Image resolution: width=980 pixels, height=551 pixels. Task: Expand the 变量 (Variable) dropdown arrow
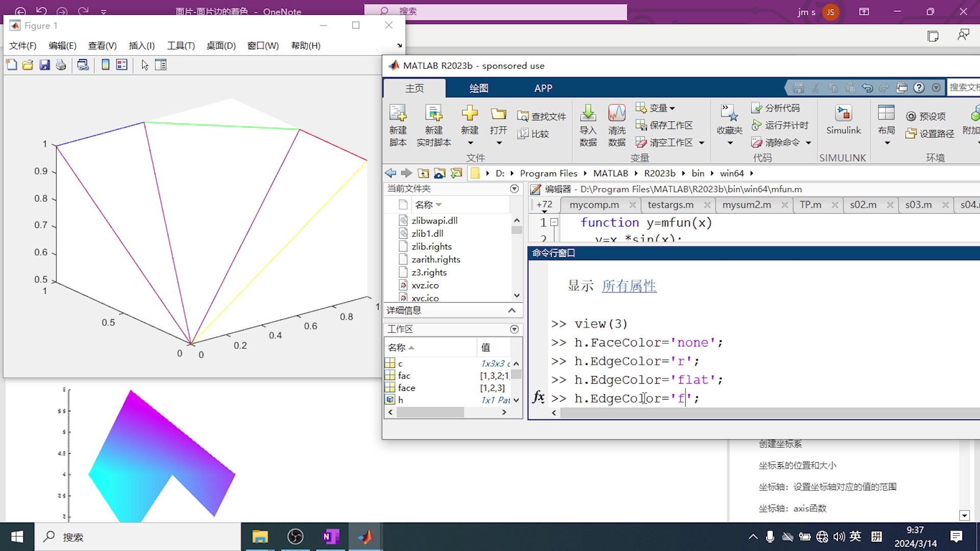pyautogui.click(x=672, y=108)
